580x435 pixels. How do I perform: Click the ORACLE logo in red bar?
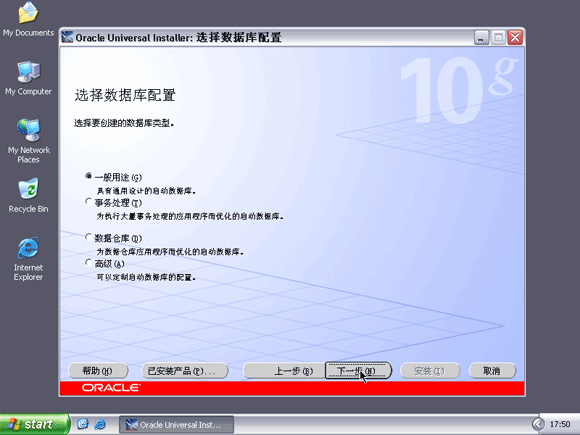click(111, 388)
